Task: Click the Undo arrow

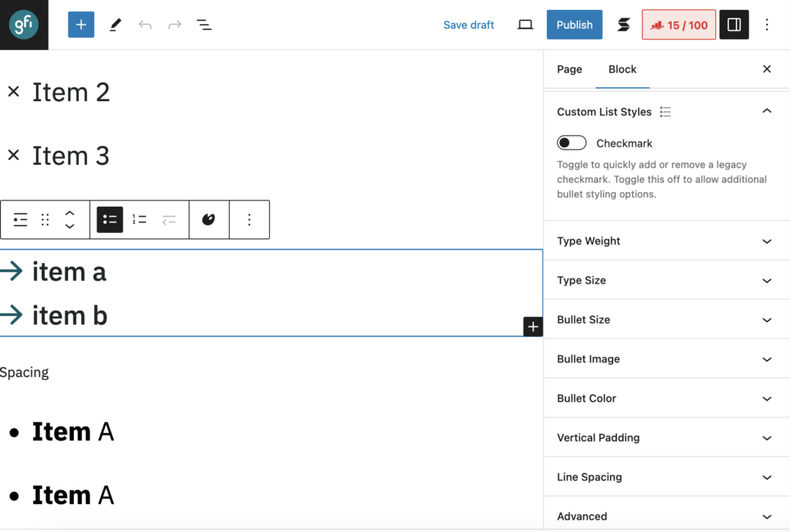Action: [145, 25]
